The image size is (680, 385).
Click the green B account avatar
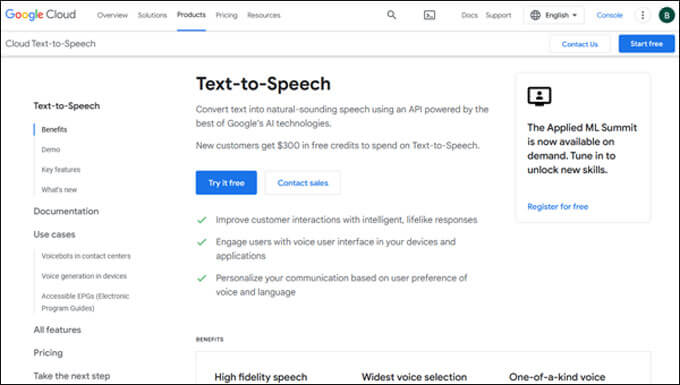coord(667,15)
